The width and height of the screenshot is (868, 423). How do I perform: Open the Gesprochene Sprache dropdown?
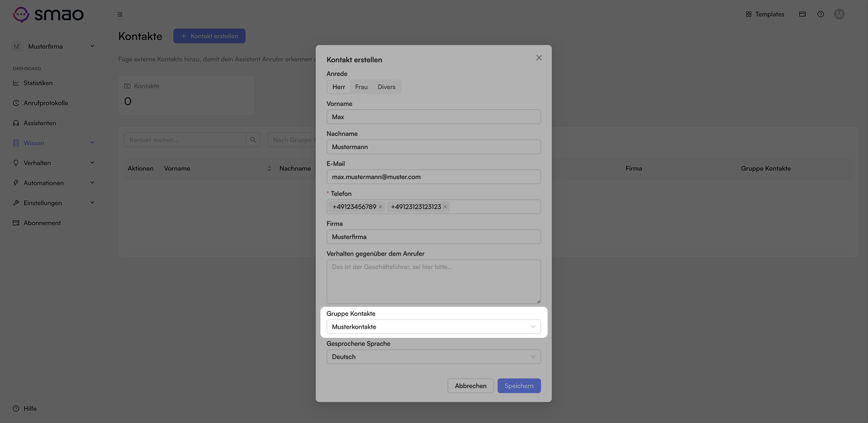434,357
